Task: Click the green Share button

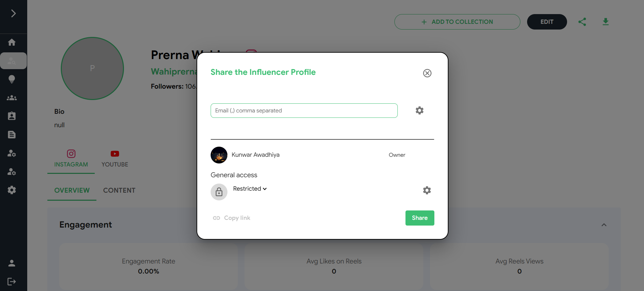Action: pos(420,218)
